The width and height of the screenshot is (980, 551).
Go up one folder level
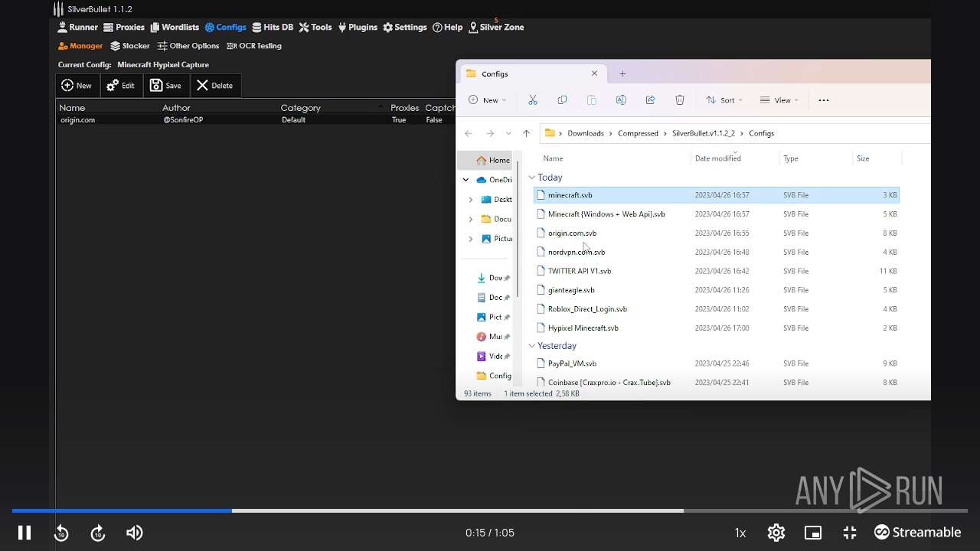(x=526, y=133)
